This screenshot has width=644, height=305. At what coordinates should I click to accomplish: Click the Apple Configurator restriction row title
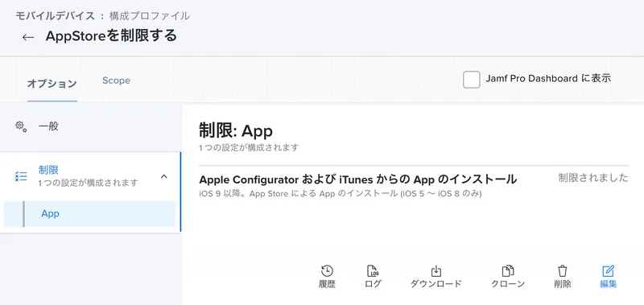pyautogui.click(x=357, y=179)
